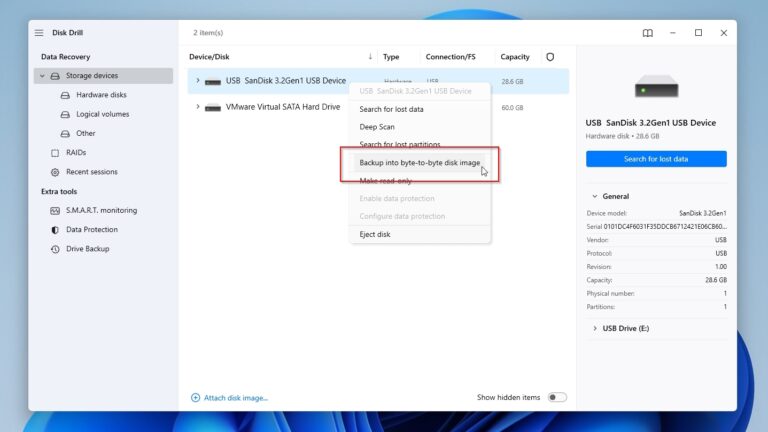The image size is (768, 432).
Task: Open the hamburger menu next to Disk Drill
Action: tap(39, 33)
